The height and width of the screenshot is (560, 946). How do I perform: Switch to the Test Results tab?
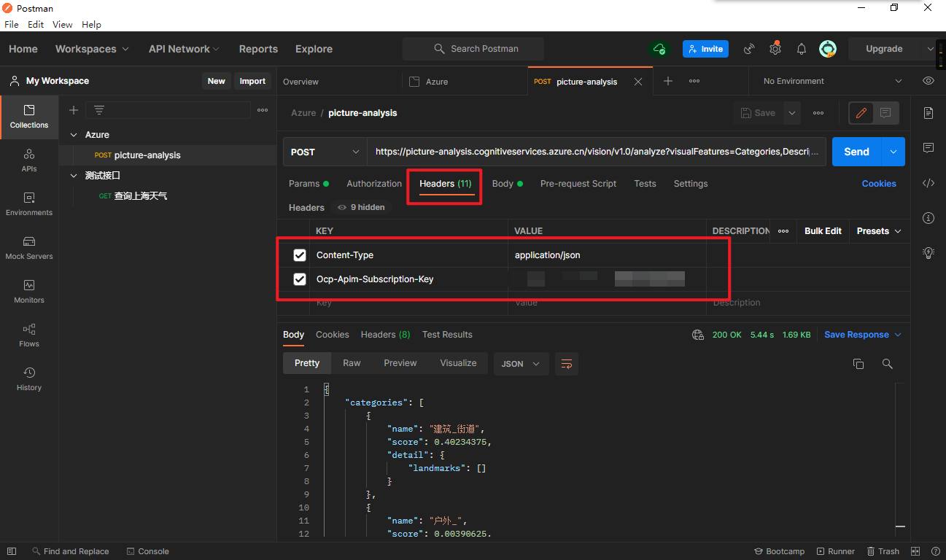point(447,335)
